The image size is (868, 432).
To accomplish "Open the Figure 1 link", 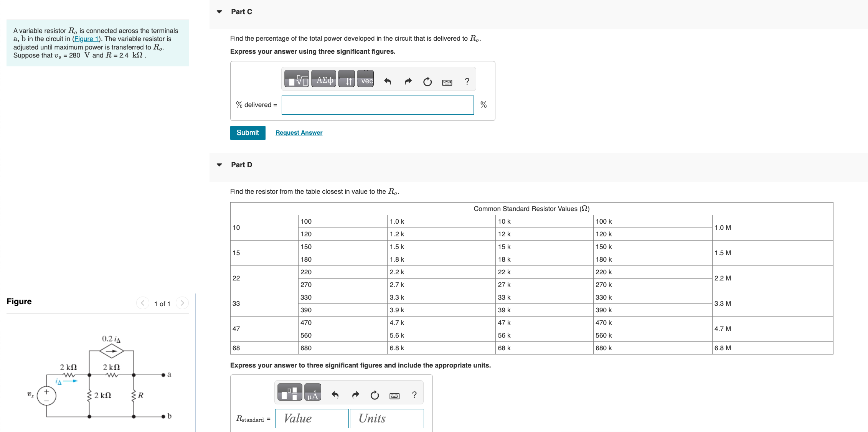I will click(86, 39).
